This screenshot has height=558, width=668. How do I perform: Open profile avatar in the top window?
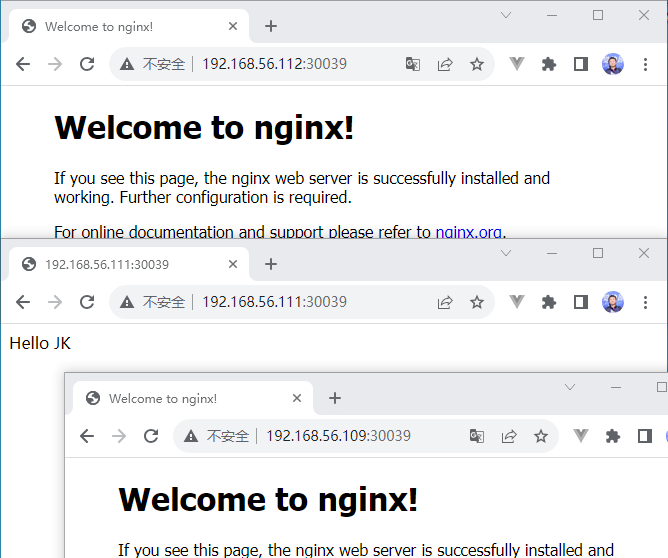(613, 64)
